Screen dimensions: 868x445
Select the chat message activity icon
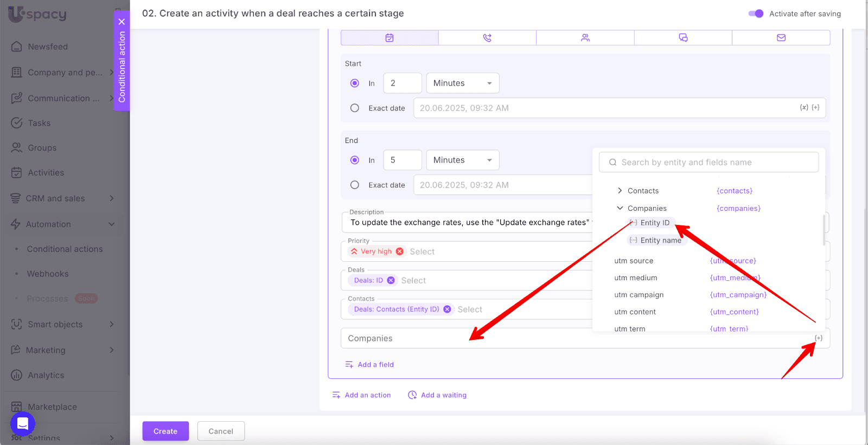pos(683,38)
